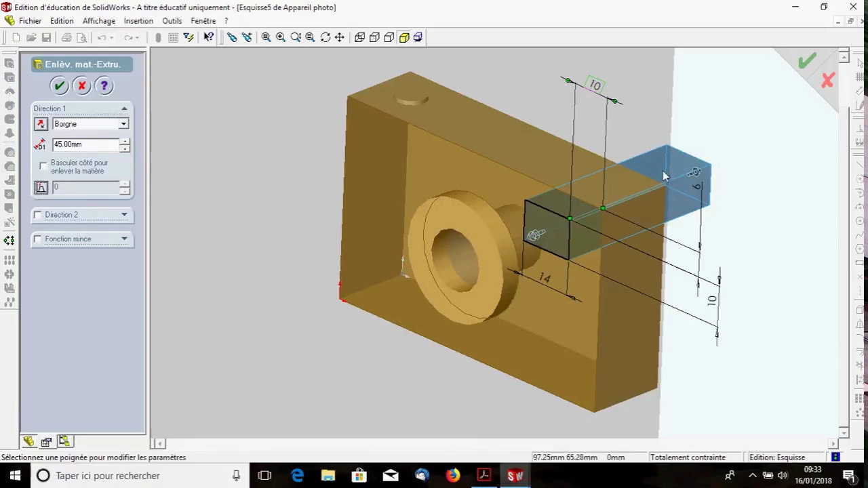The image size is (868, 488).
Task: Create a new document
Action: tap(16, 37)
